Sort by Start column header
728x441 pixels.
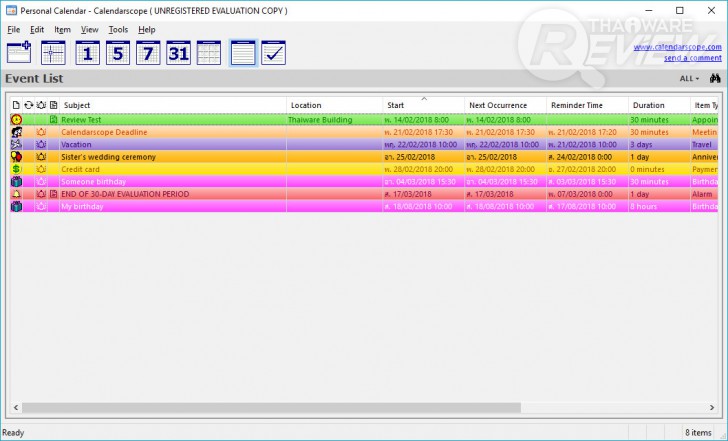click(424, 105)
